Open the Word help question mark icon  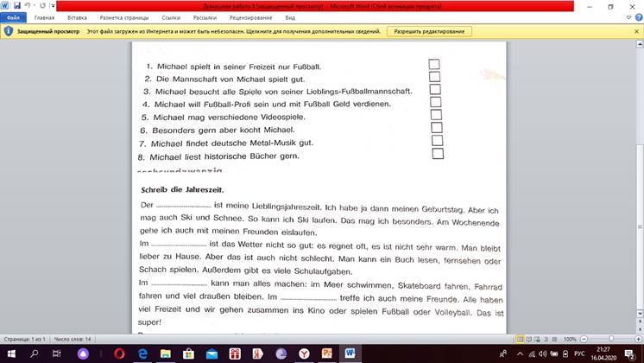point(639,17)
